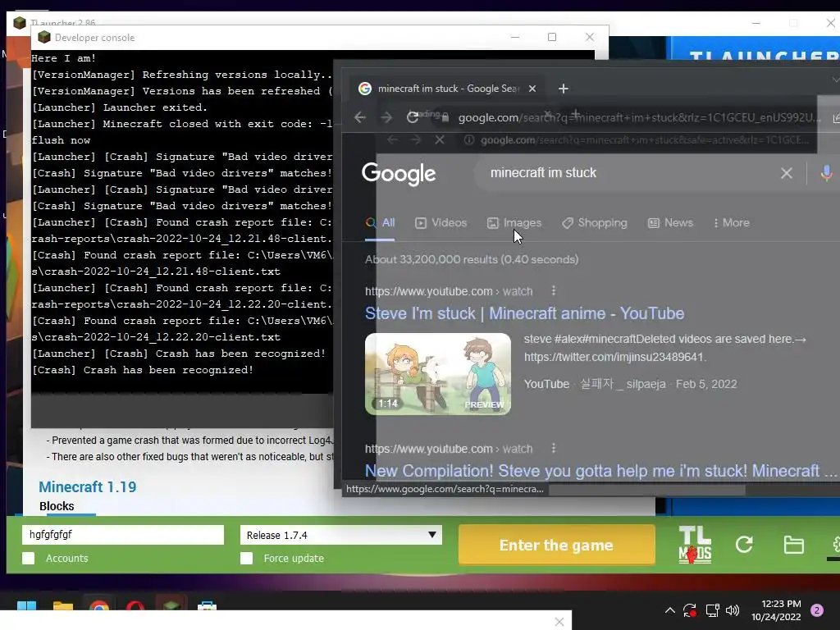Screen dimensions: 840x630
Task: Click Chrome's forward arrow button
Action: (x=386, y=117)
